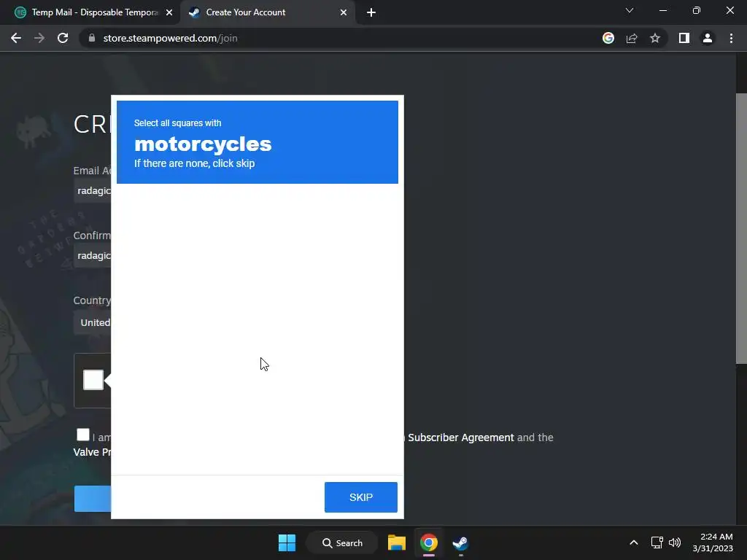Open the Country dropdown showing United
Image resolution: width=747 pixels, height=560 pixels.
click(93, 322)
